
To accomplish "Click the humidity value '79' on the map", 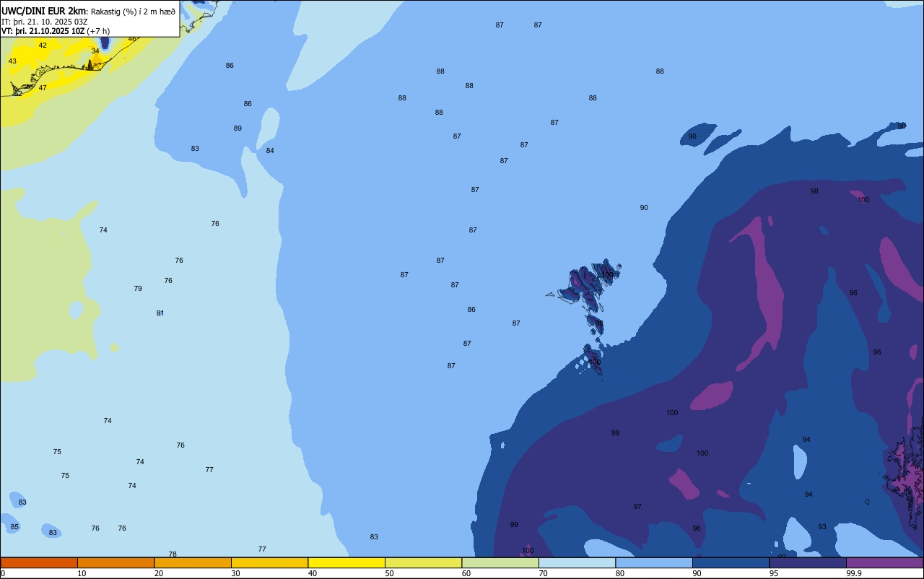I will pos(138,289).
